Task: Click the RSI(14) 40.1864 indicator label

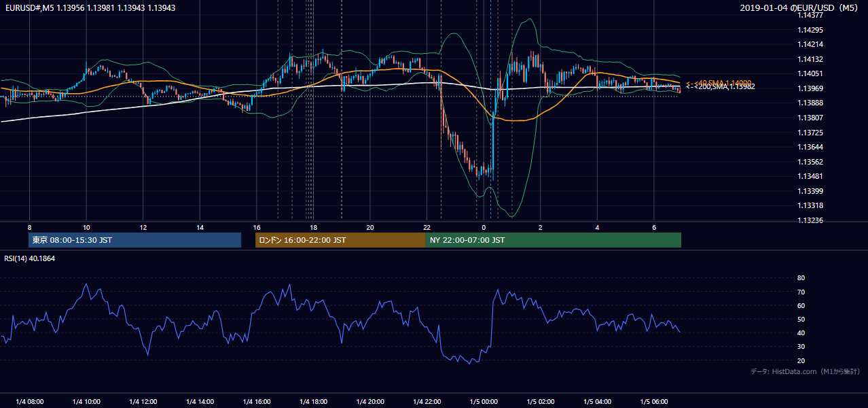Action: coord(29,258)
